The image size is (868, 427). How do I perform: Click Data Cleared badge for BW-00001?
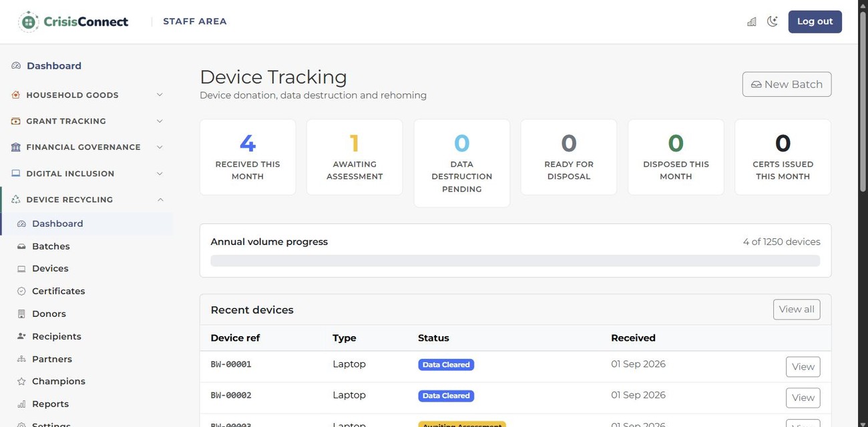coord(446,365)
